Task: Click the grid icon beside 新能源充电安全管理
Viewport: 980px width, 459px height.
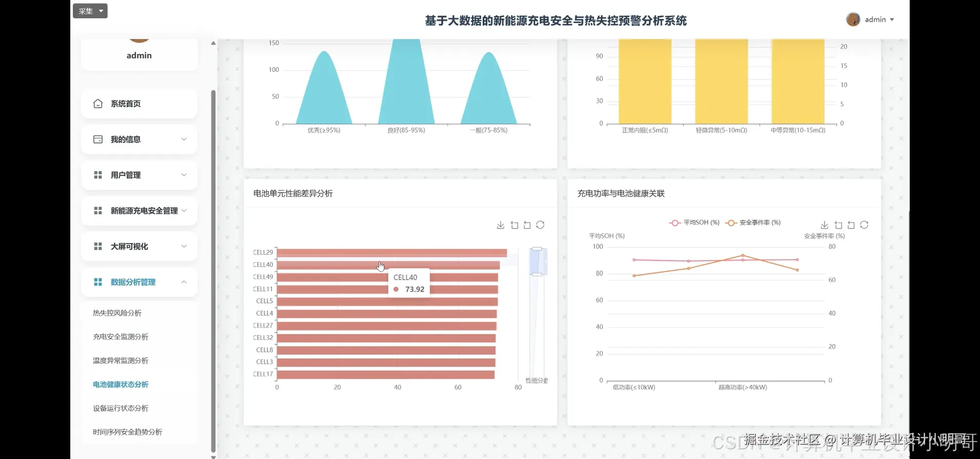Action: tap(98, 211)
